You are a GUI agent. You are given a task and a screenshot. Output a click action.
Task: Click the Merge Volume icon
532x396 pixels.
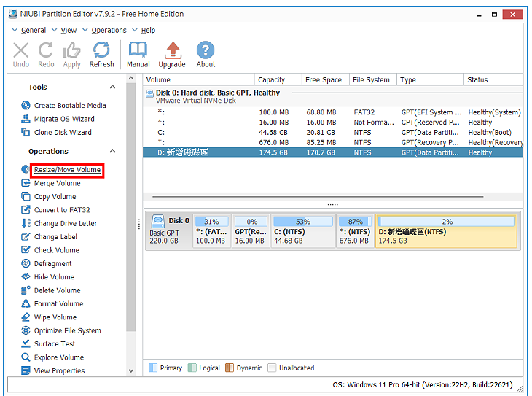coord(26,183)
